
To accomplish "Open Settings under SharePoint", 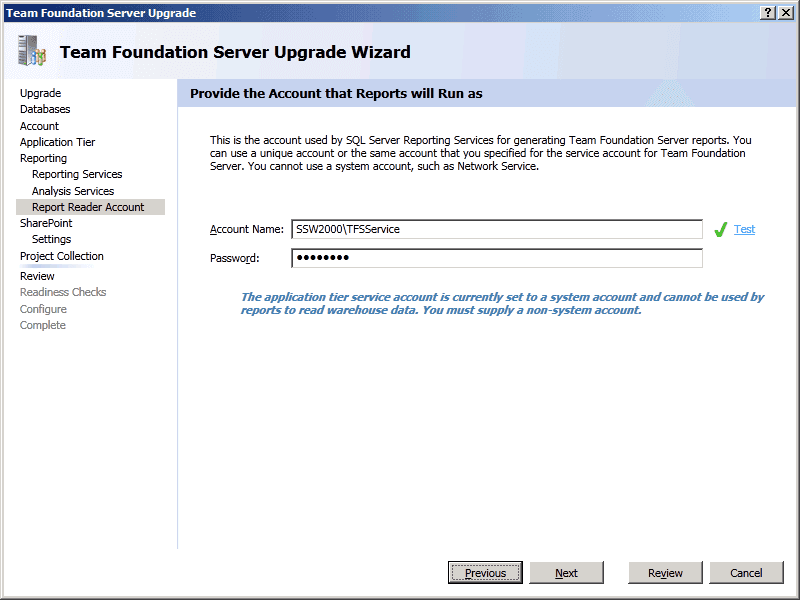I will [51, 239].
